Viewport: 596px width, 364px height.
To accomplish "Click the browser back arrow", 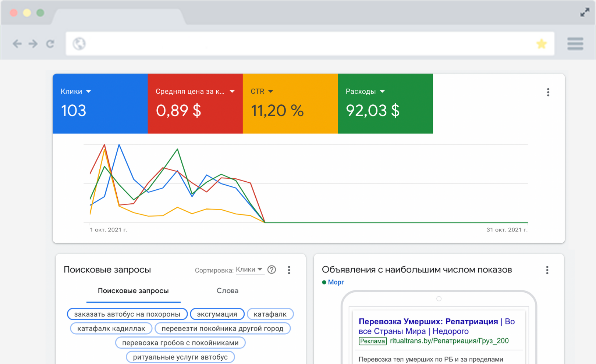I will click(x=17, y=44).
